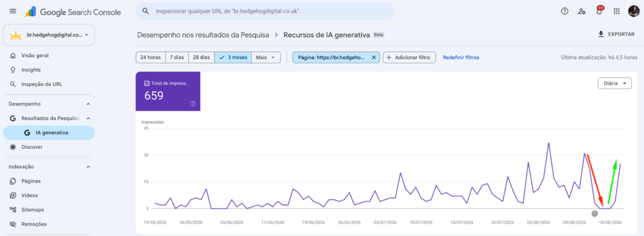Collapse Resultados da Pesquisa submenu chevron
Viewport: 644px width, 236px height.
click(x=88, y=119)
